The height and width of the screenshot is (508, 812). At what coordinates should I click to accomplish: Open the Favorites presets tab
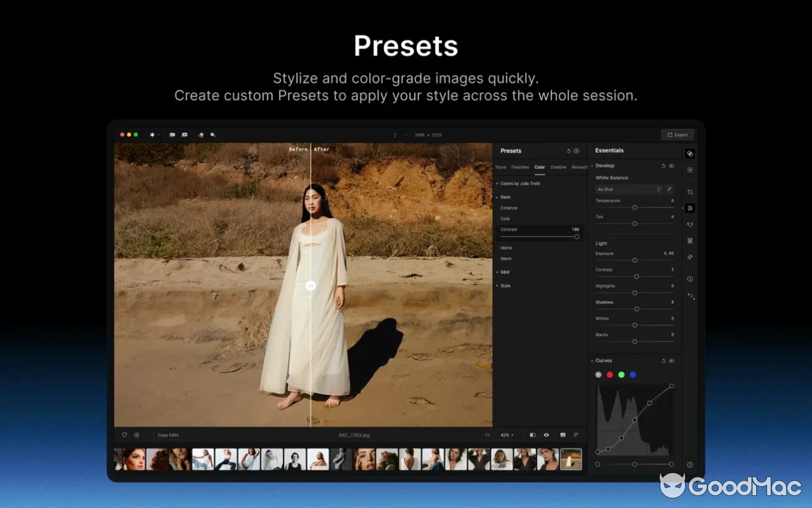click(520, 167)
